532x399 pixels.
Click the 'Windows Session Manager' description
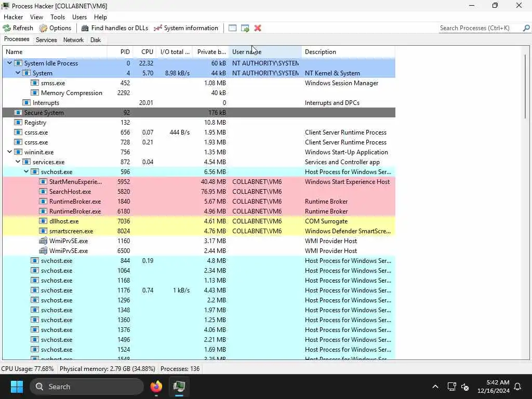pyautogui.click(x=341, y=83)
